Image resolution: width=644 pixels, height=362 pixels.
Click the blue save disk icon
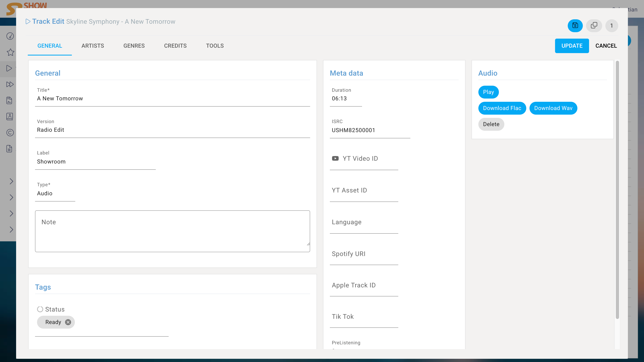click(x=575, y=26)
